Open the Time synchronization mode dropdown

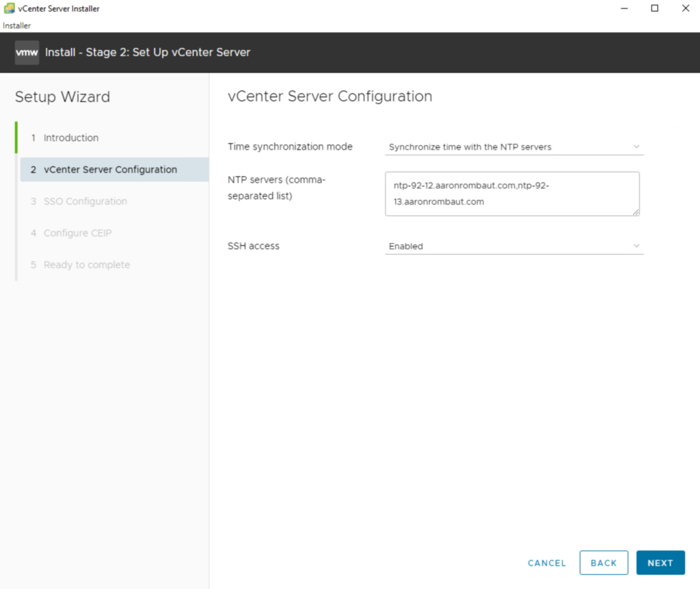[513, 147]
